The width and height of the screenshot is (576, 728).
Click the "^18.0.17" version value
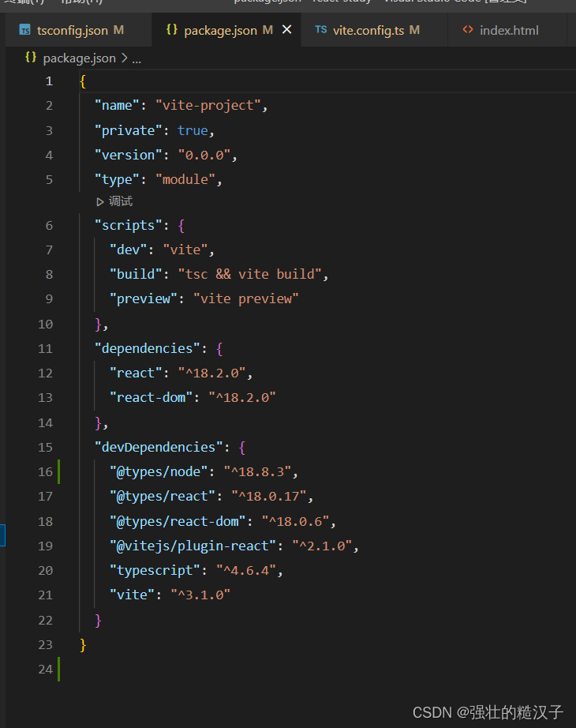(x=269, y=497)
